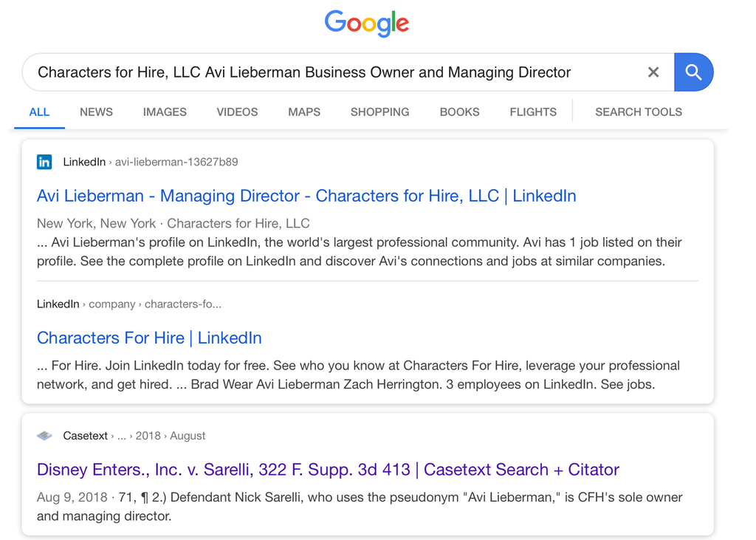Click the Casetext favicon icon
The image size is (756, 540).
coord(44,436)
